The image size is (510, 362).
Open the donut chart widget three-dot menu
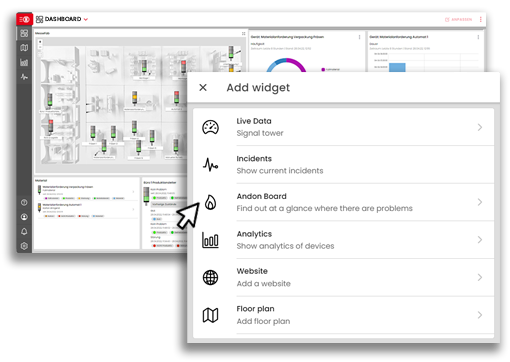(359, 37)
